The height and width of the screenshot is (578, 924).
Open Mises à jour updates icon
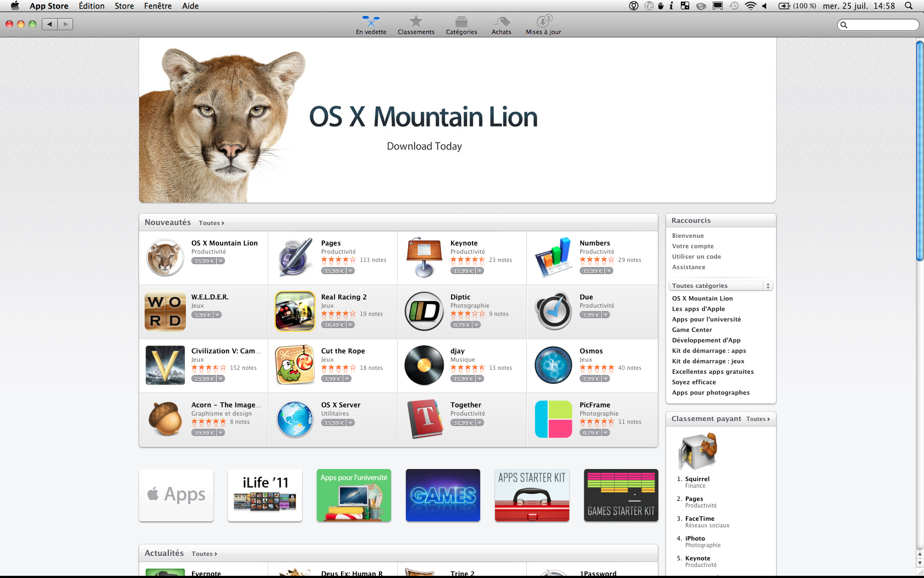(543, 25)
